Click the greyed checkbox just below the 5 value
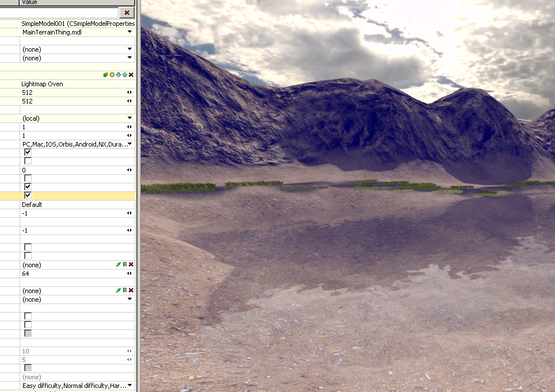Screen dimensions: 555x392 click(28, 368)
